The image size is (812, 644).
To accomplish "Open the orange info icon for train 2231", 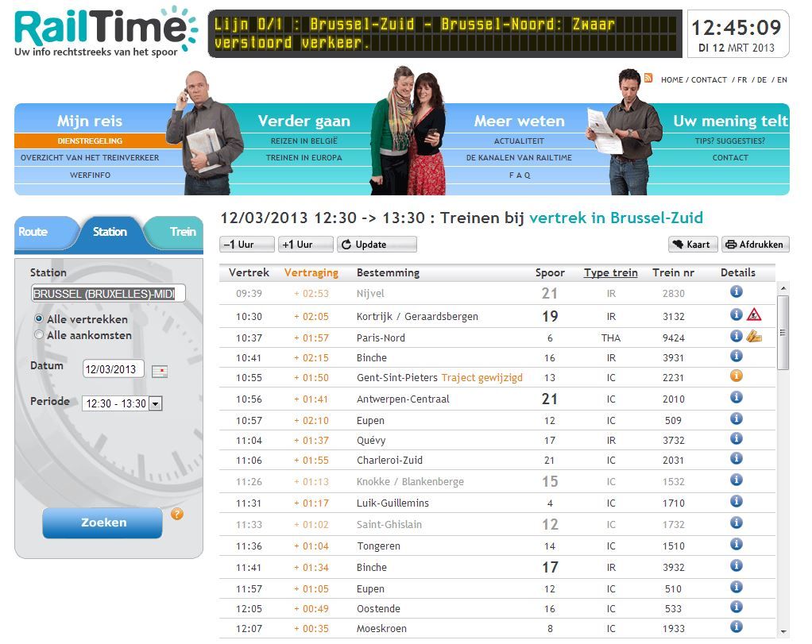I will (x=736, y=376).
